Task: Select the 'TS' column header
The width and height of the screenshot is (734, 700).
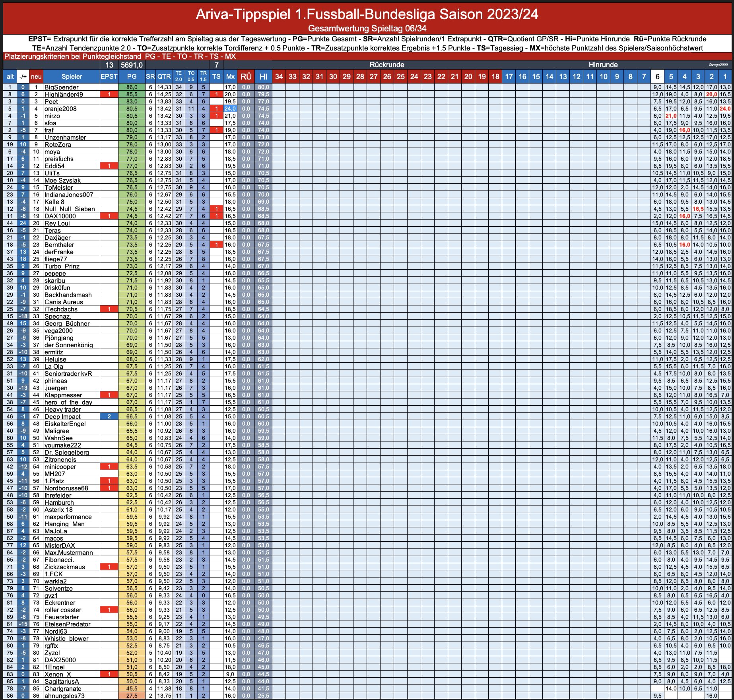Action: coord(216,77)
